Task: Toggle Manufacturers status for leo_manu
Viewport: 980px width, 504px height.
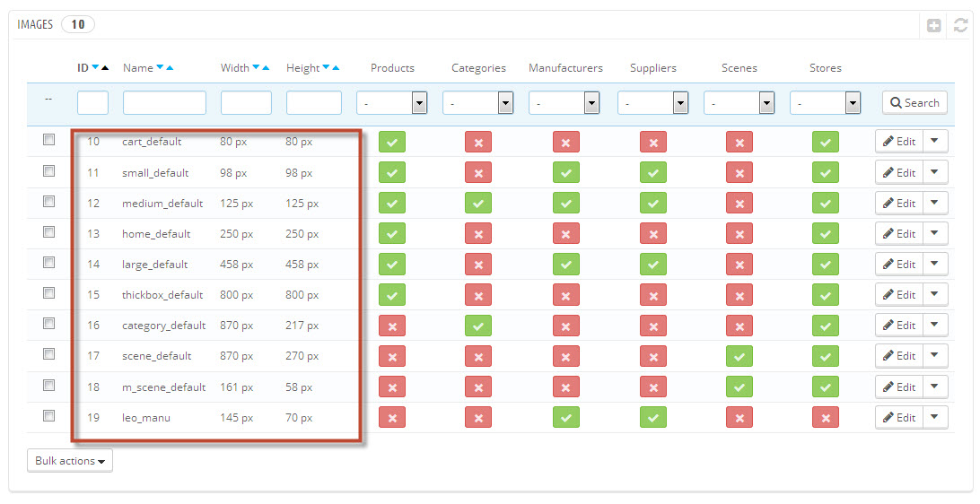Action: coord(566,417)
